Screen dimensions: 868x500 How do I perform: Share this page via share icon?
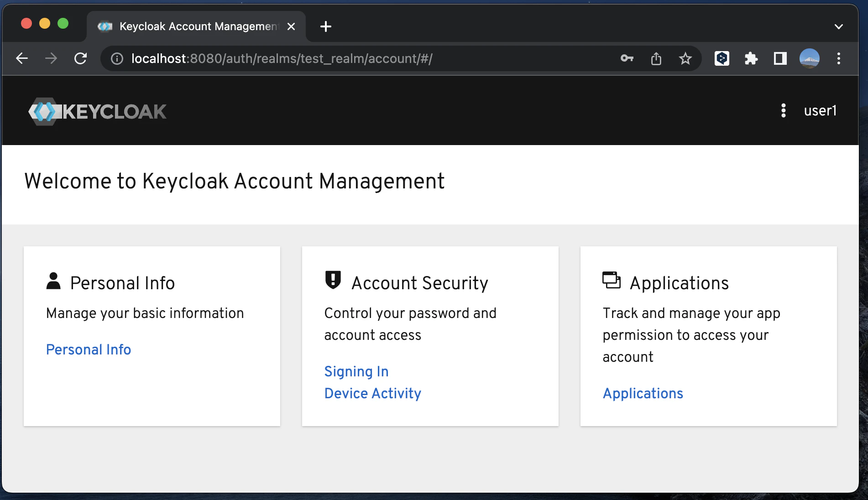pyautogui.click(x=656, y=58)
